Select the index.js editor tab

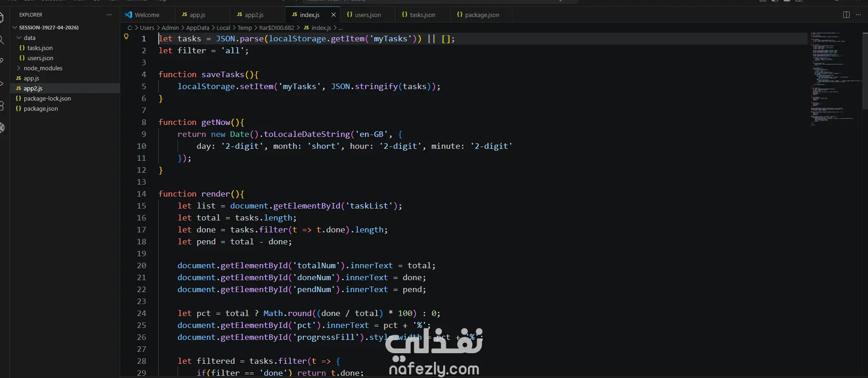309,15
